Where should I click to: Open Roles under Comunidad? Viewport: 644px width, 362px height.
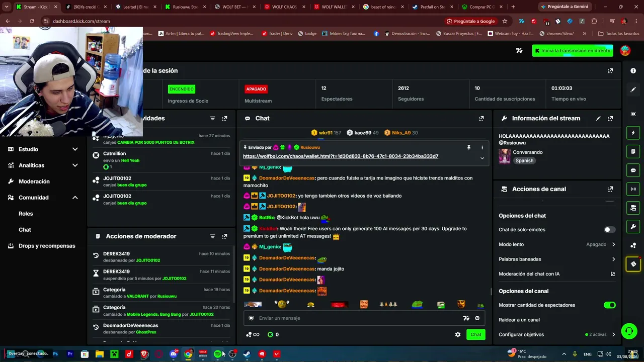tap(26, 214)
